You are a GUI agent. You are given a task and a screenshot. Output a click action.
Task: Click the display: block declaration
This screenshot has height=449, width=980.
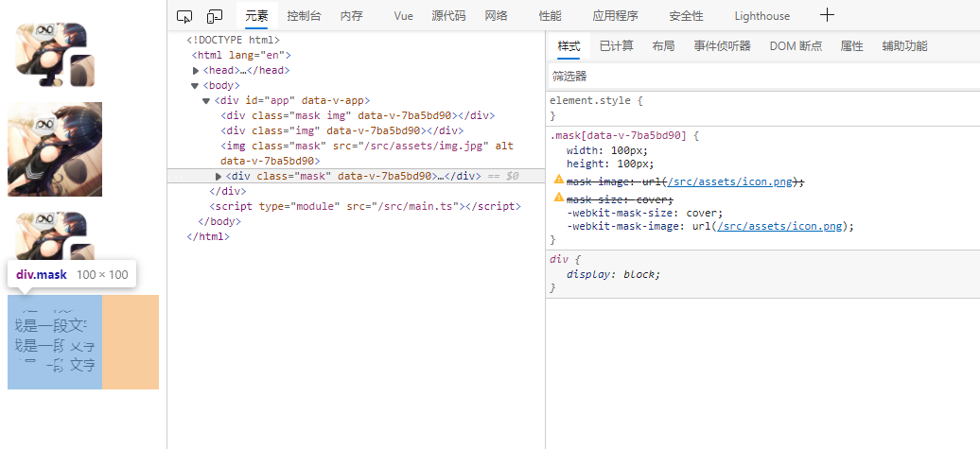613,274
